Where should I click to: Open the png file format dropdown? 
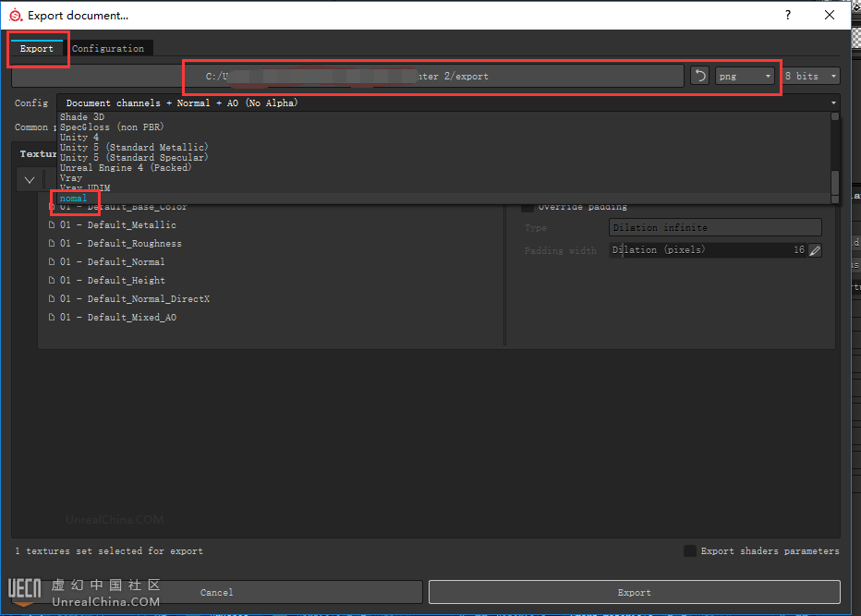(745, 76)
